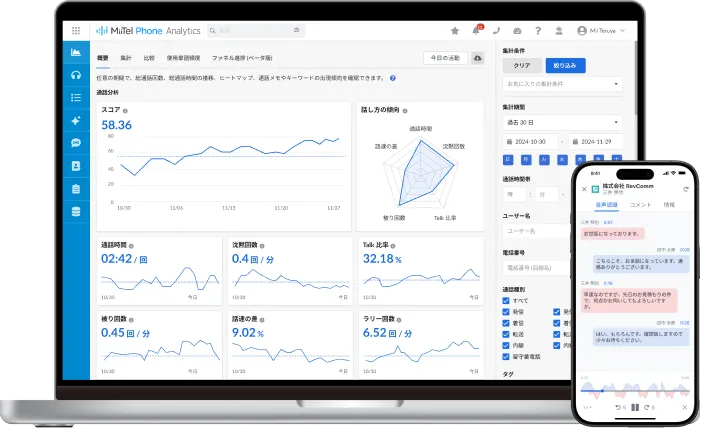Open notifications bell in top bar
The height and width of the screenshot is (428, 701).
[x=477, y=31]
